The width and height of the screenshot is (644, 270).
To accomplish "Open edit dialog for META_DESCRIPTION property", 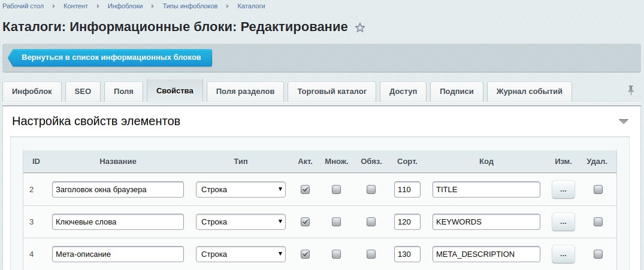I will [563, 254].
